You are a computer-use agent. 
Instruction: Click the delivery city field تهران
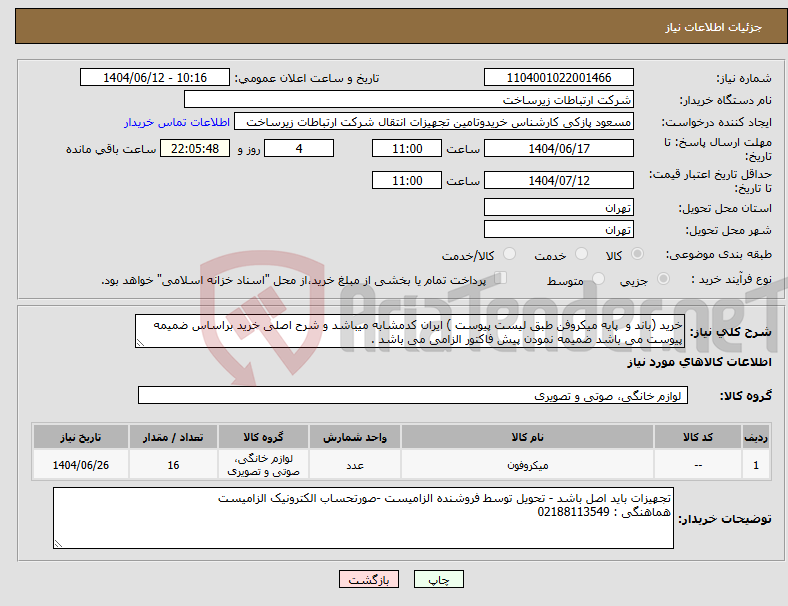(x=559, y=229)
